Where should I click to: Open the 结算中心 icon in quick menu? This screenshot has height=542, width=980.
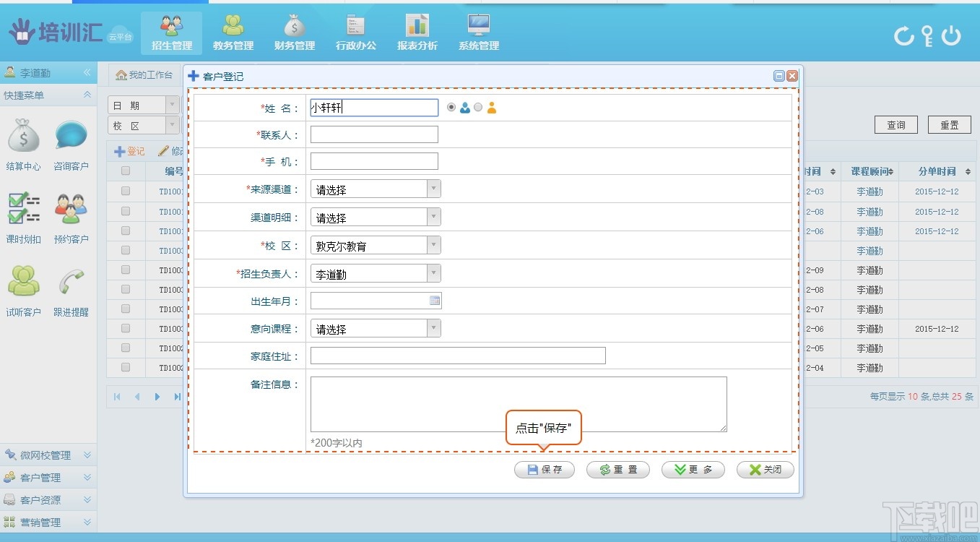tap(23, 142)
